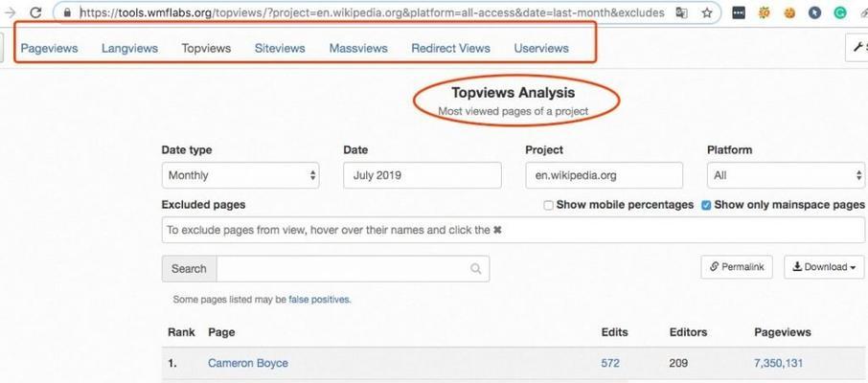Click the Pageviews column header
This screenshot has width=868, height=383.
tap(782, 332)
